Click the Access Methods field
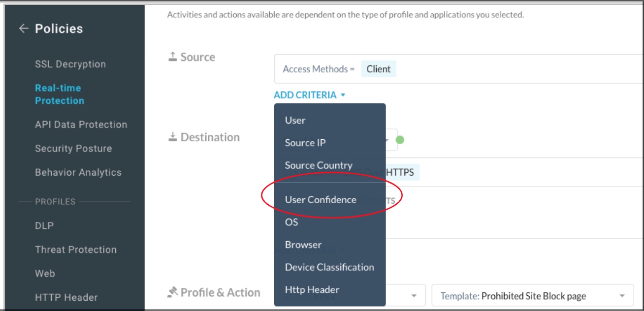 point(458,69)
